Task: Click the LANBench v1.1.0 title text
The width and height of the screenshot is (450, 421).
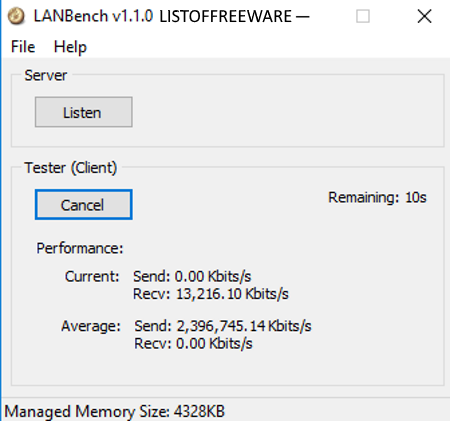Action: [x=93, y=16]
